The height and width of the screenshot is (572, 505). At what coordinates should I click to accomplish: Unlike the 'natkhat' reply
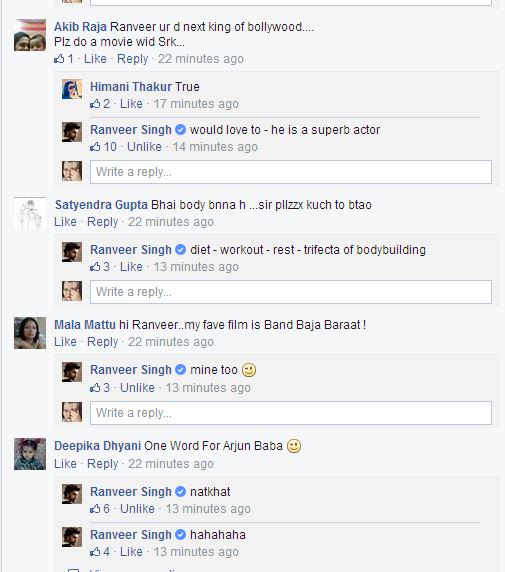(138, 509)
